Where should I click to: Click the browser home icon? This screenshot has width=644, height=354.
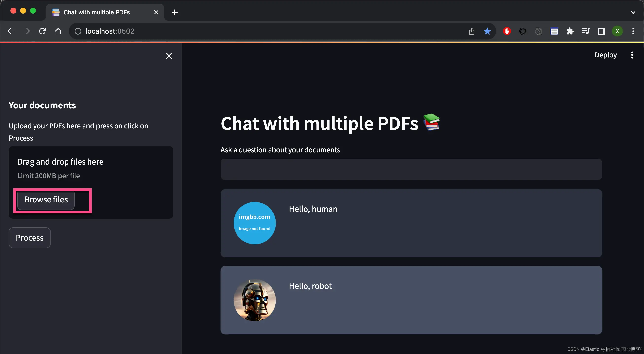tap(58, 31)
